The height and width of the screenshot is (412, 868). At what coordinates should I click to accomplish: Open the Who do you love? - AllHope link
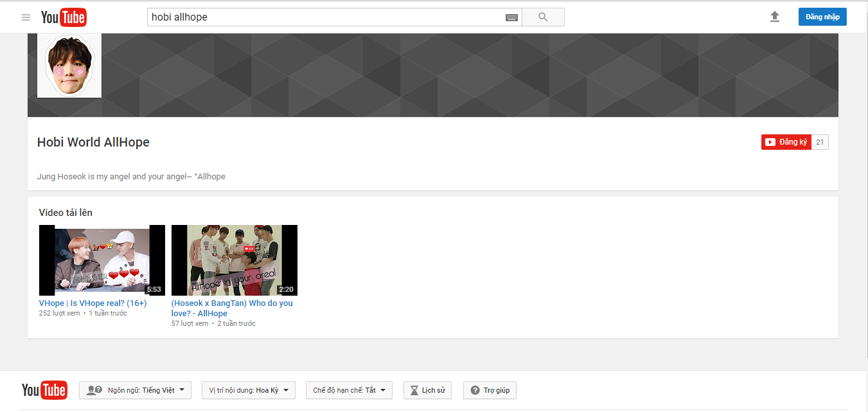click(x=232, y=308)
